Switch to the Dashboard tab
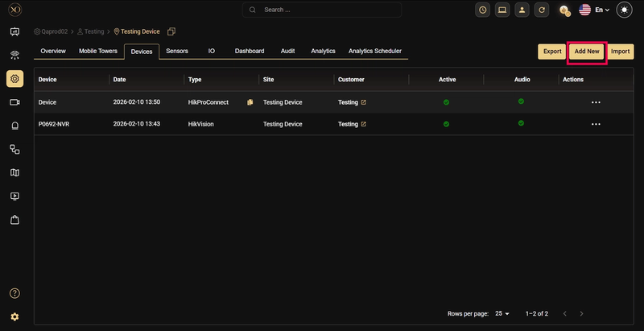The image size is (644, 331). coord(250,51)
